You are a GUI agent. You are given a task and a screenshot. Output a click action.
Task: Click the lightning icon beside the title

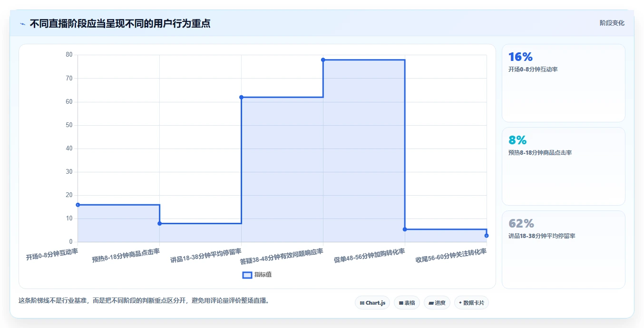click(22, 24)
